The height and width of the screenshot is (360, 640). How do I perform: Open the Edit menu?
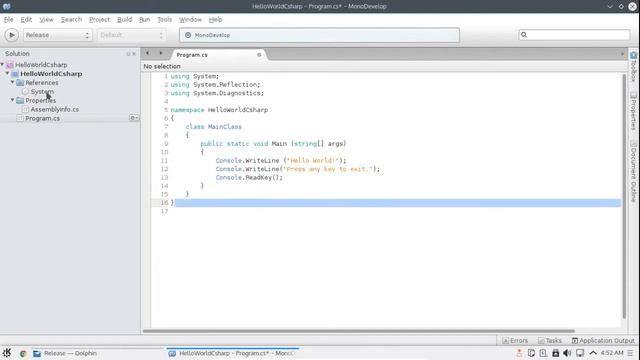[26, 20]
